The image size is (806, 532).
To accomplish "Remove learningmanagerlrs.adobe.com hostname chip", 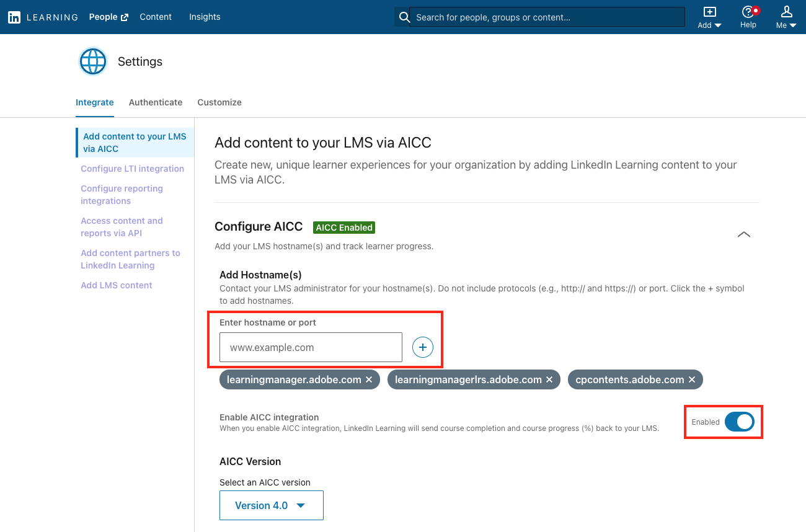I will (549, 379).
